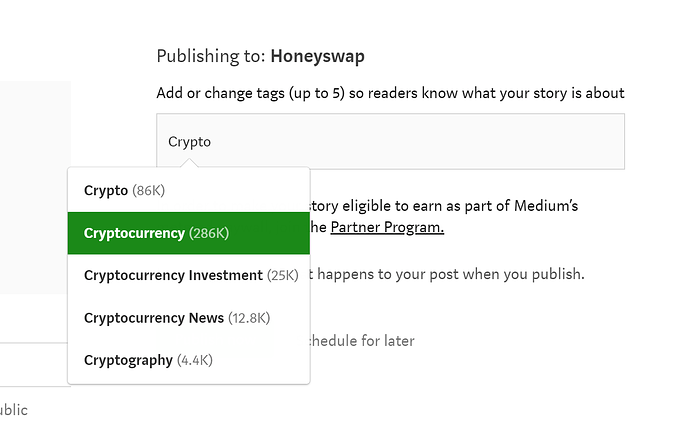Click the (25K) count on Cryptocurrency Investment

(x=283, y=275)
